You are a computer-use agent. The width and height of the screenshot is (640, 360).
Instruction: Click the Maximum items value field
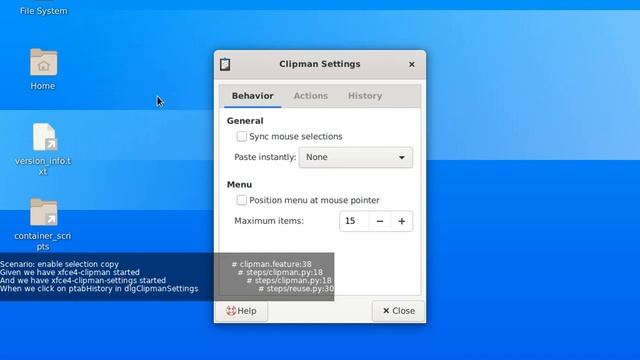click(x=354, y=221)
